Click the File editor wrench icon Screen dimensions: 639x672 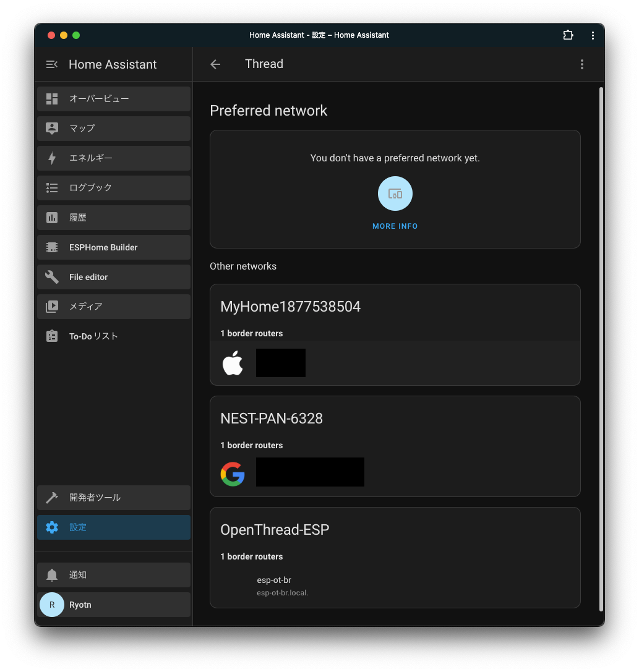[52, 277]
